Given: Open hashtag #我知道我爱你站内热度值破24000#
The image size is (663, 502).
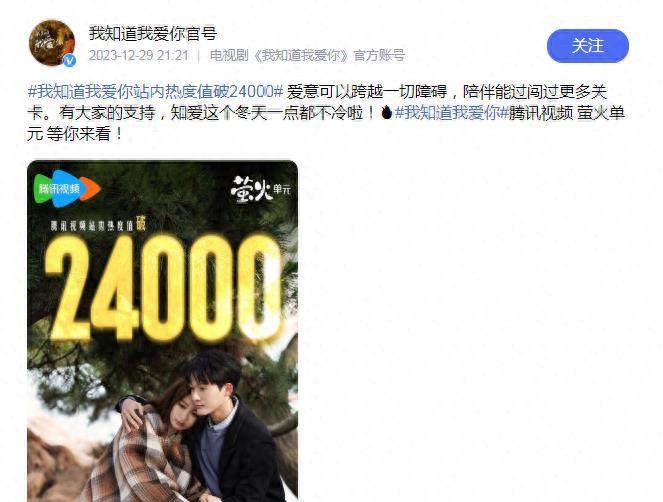Looking at the screenshot, I should click(x=155, y=91).
